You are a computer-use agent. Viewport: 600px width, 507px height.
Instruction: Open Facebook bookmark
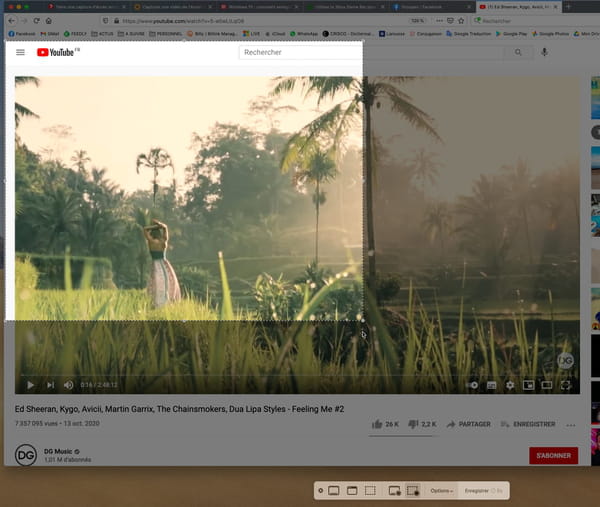point(22,34)
